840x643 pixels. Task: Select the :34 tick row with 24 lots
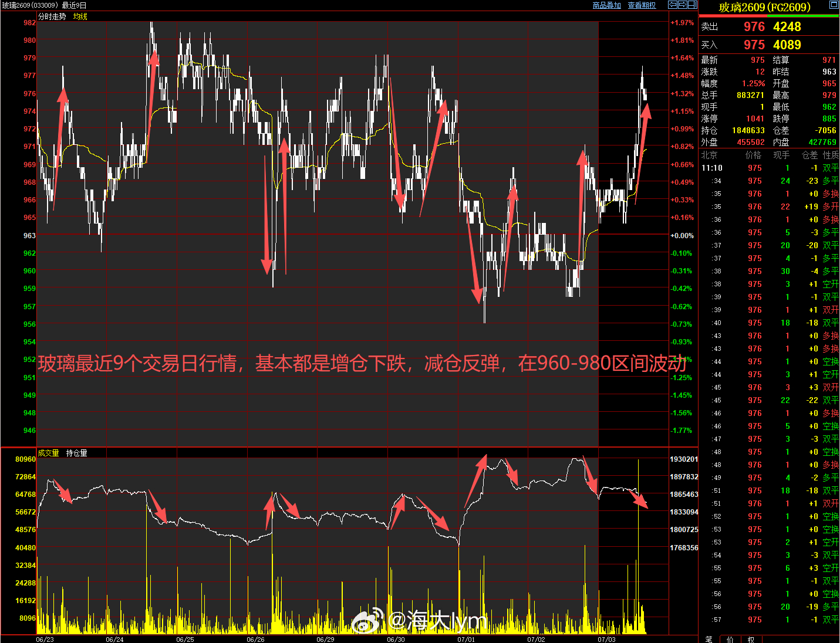coord(769,181)
